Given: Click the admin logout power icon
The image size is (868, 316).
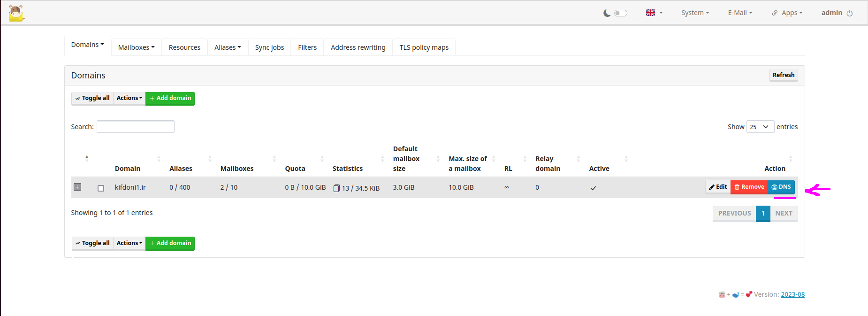Looking at the screenshot, I should 850,13.
